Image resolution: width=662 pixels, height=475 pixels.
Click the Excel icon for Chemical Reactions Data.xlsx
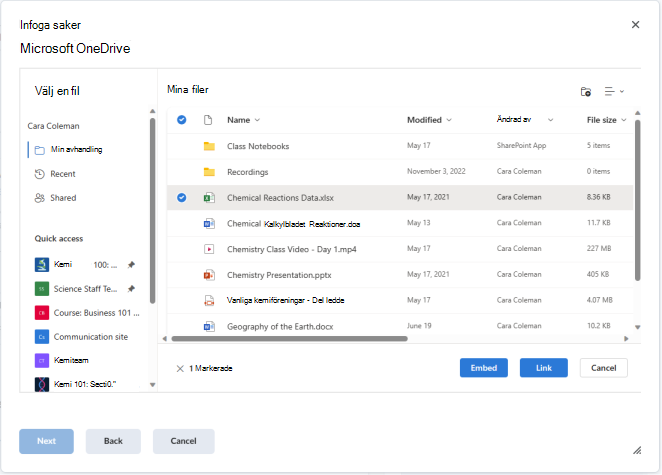[x=209, y=198]
